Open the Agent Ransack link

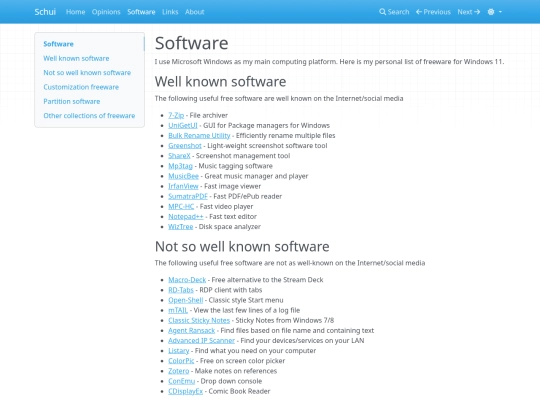click(x=191, y=331)
